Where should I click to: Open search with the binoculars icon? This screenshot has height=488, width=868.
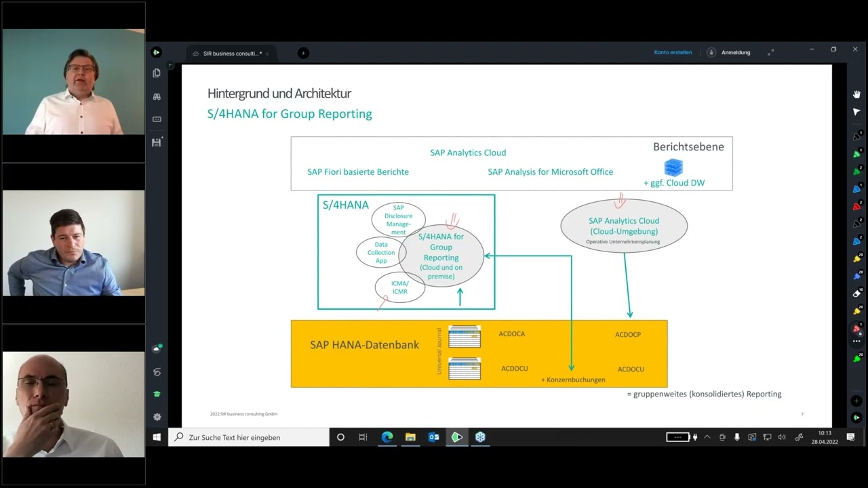point(157,97)
